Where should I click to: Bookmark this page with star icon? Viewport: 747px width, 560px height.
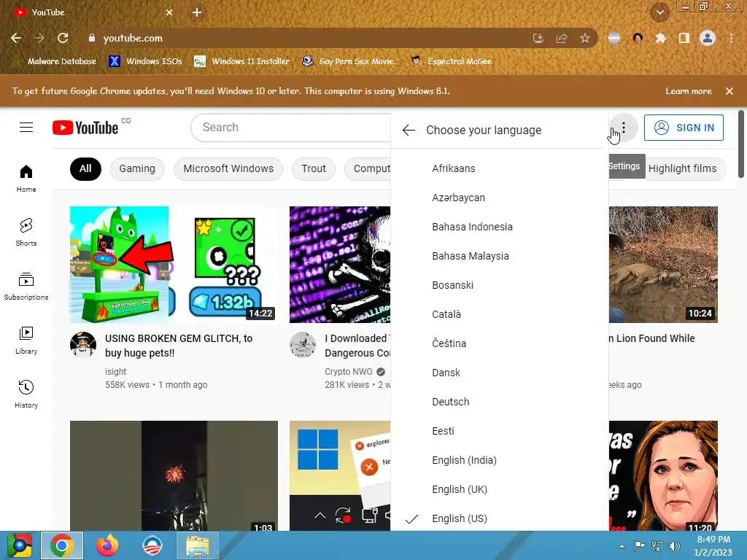click(585, 38)
